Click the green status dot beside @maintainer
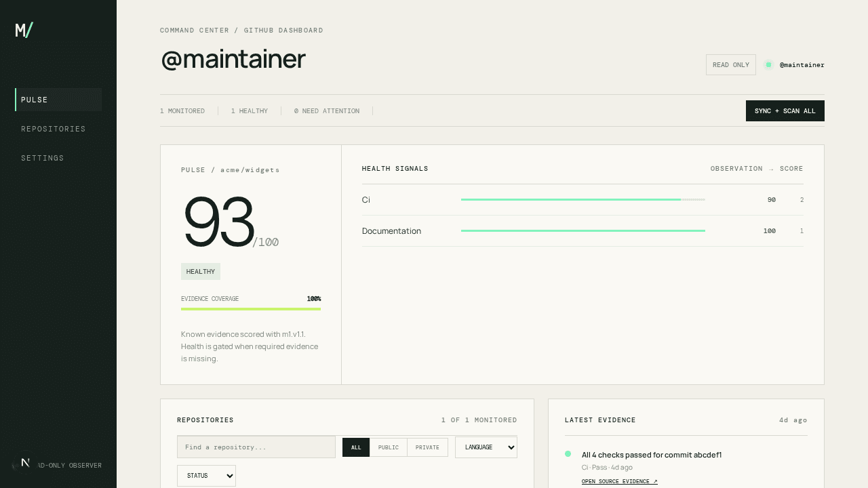Screen dimensions: 868x488 768,65
